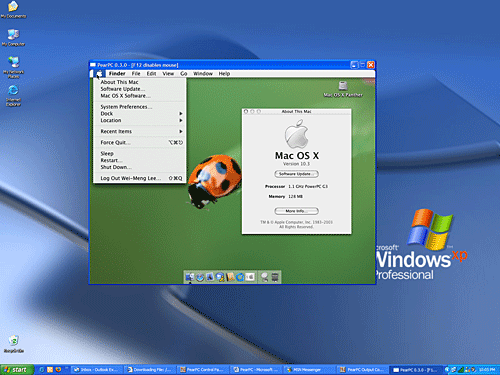Launch Safari from the Mac dock
The height and width of the screenshot is (375, 500).
200,277
